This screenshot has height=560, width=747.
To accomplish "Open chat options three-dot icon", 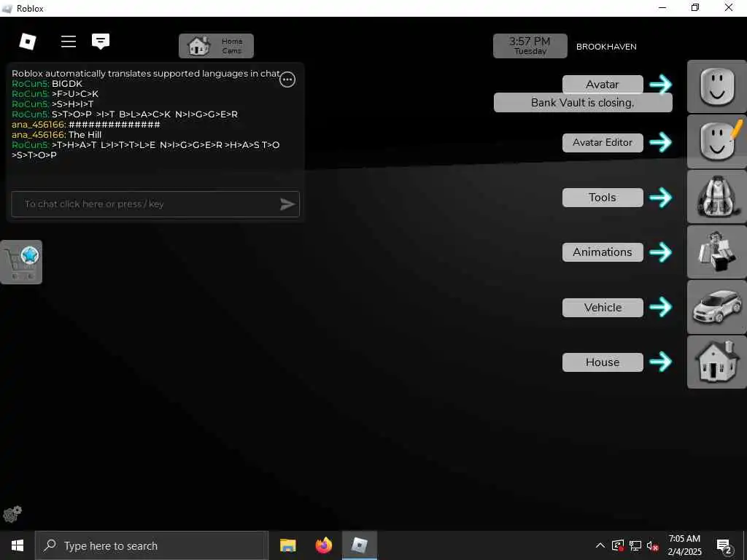I will click(x=287, y=79).
